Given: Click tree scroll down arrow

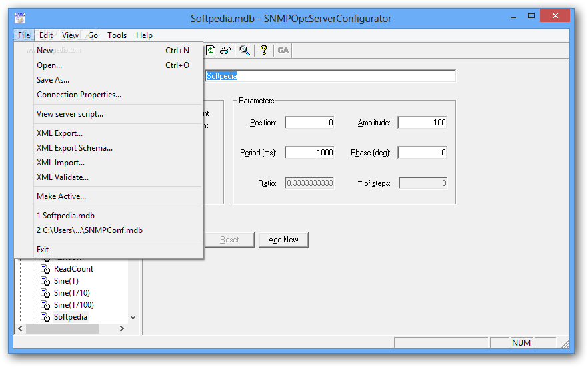Looking at the screenshot, I should 133,318.
